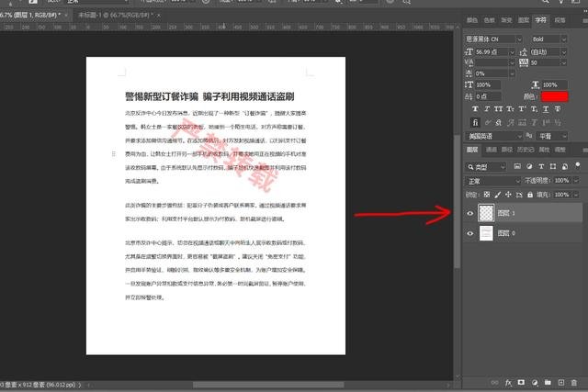Create a new layer group folder
588x392 pixels.
548,382
